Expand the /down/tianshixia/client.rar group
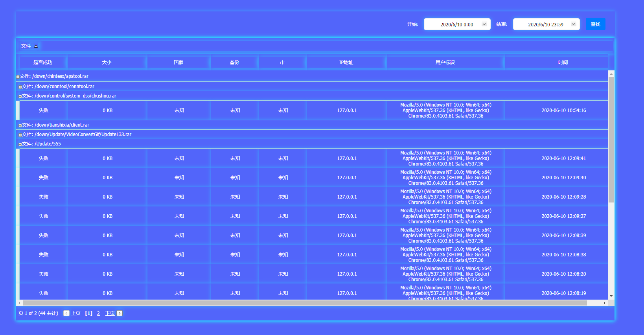Image resolution: width=644 pixels, height=335 pixels. coord(20,125)
